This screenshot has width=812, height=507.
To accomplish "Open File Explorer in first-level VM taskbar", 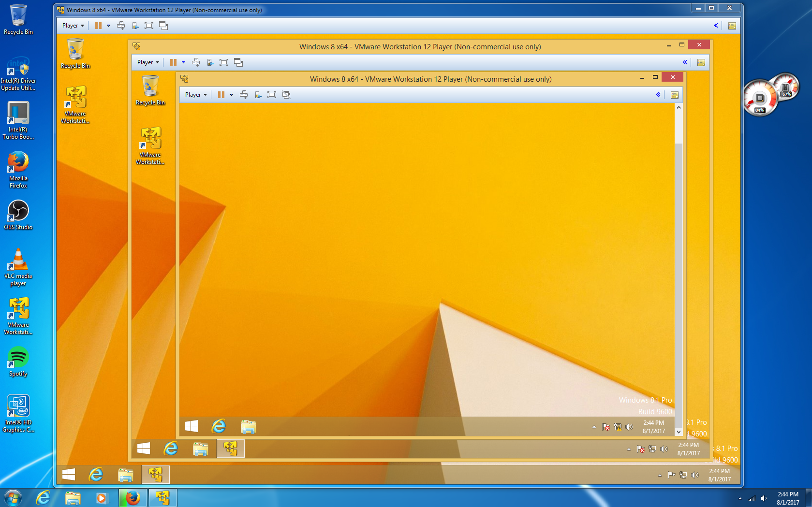I will (x=125, y=475).
